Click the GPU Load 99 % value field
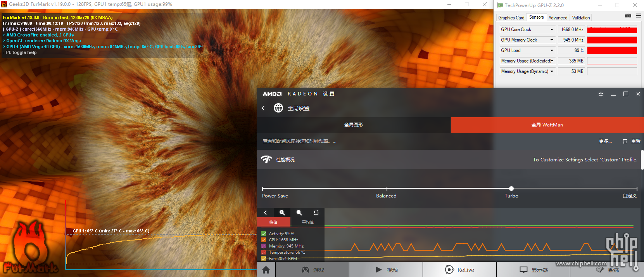The image size is (644, 277). pos(571,50)
